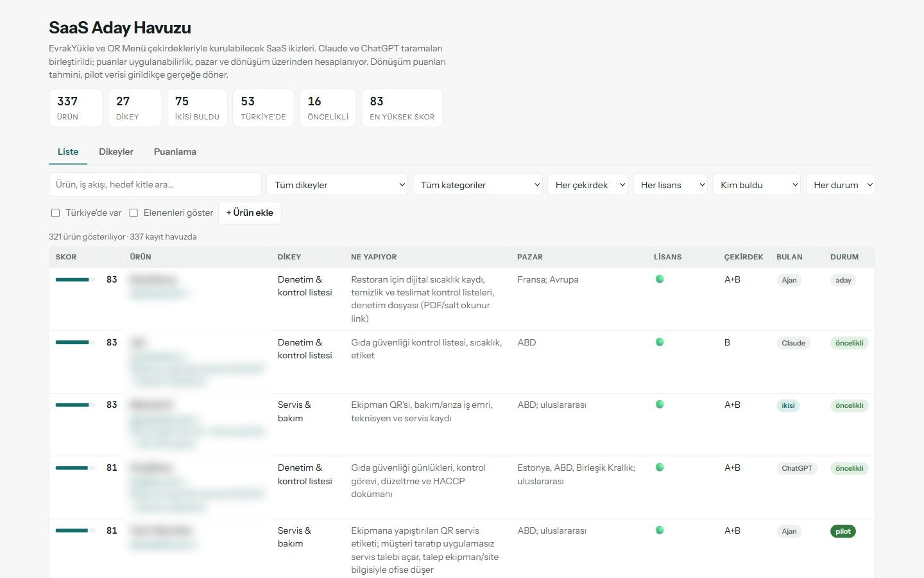Click the 'ikisi' finder badge
Viewport: 924px width, 578px height.
pos(788,405)
